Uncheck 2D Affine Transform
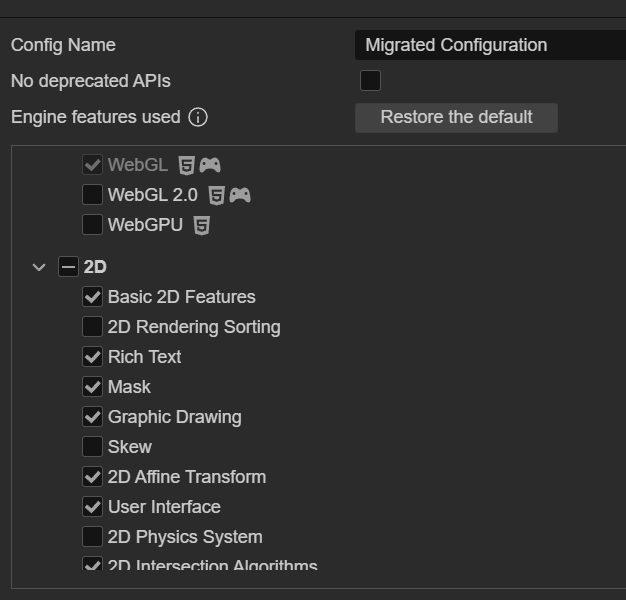 [92, 477]
